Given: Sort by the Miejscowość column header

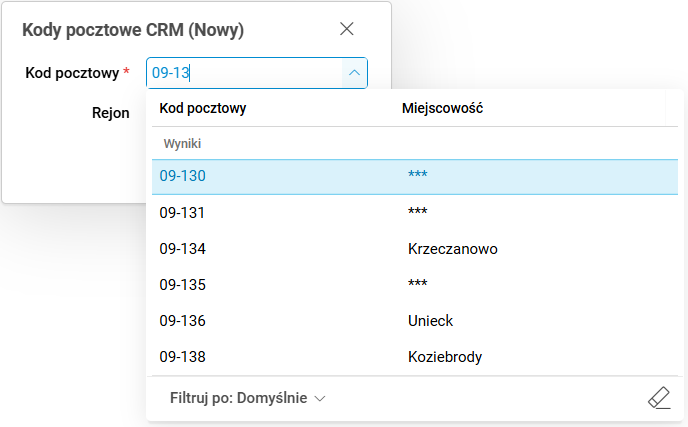Looking at the screenshot, I should [x=443, y=107].
